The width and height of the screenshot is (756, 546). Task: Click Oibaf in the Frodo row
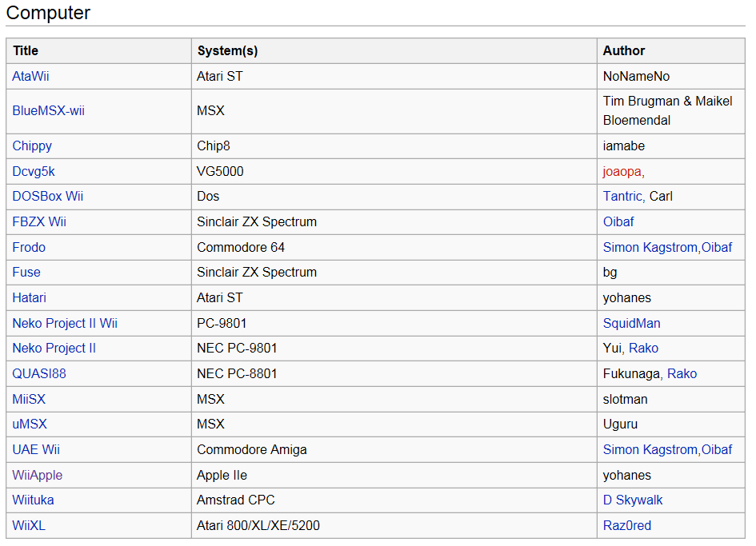717,248
